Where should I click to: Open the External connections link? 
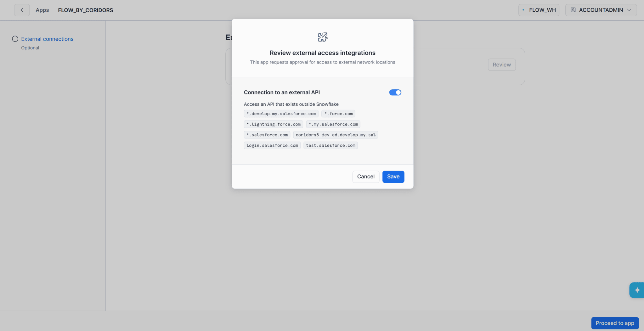coord(47,39)
